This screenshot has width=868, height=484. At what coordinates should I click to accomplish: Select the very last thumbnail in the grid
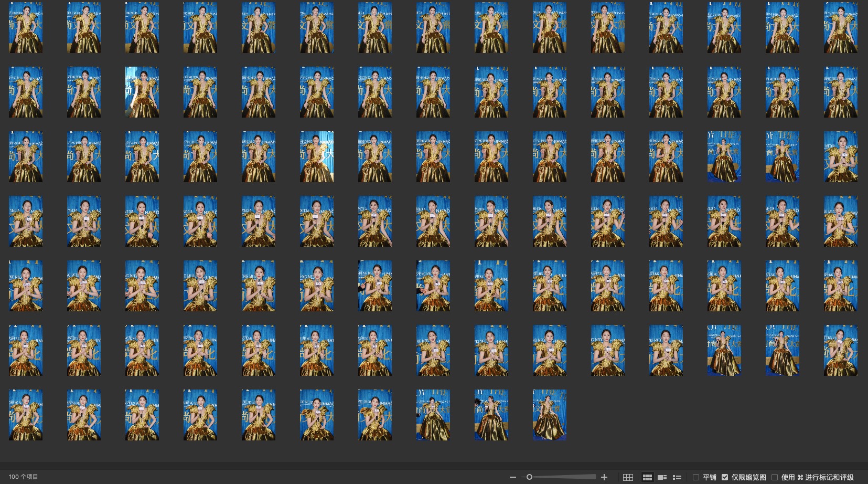point(549,415)
